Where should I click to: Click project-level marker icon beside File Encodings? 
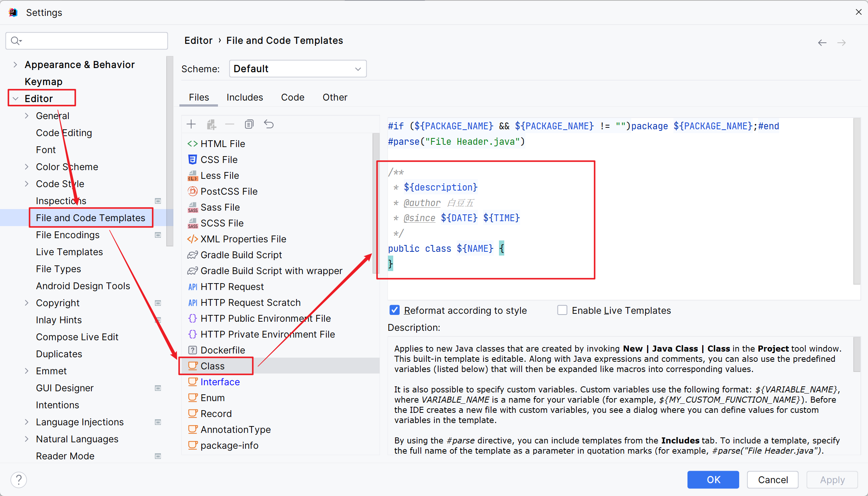click(158, 235)
